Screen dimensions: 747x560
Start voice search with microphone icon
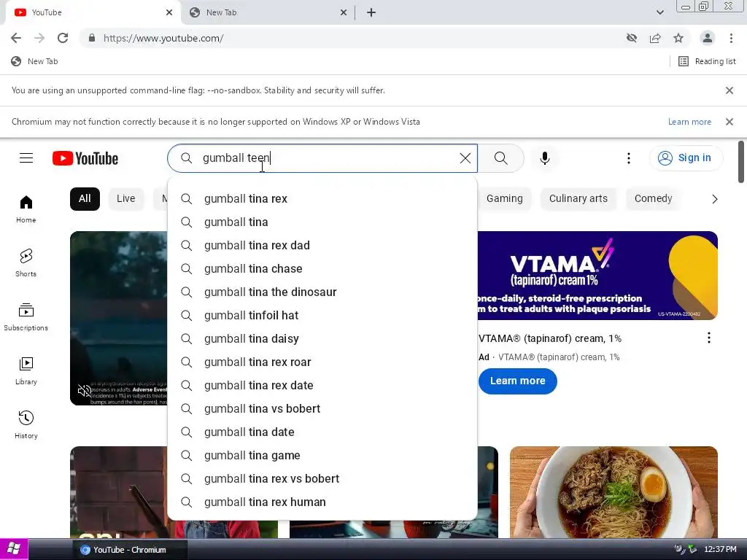[545, 158]
